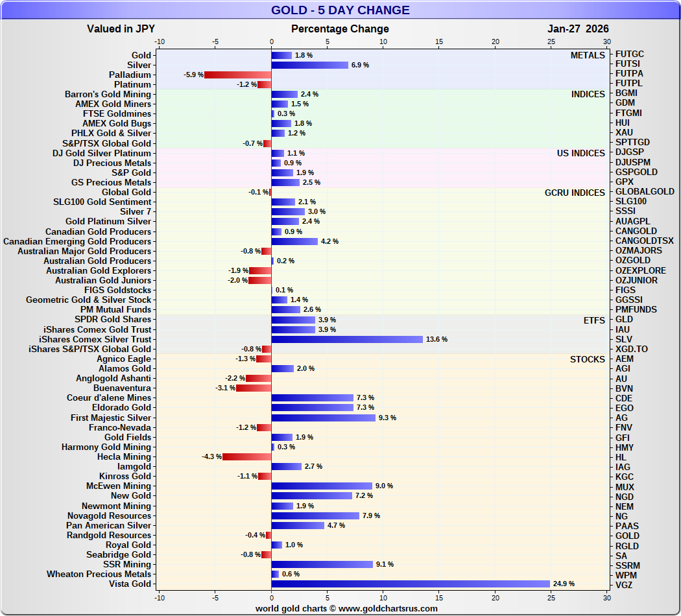Click the First Majestic Silver label
681x616 pixels.
click(x=111, y=418)
